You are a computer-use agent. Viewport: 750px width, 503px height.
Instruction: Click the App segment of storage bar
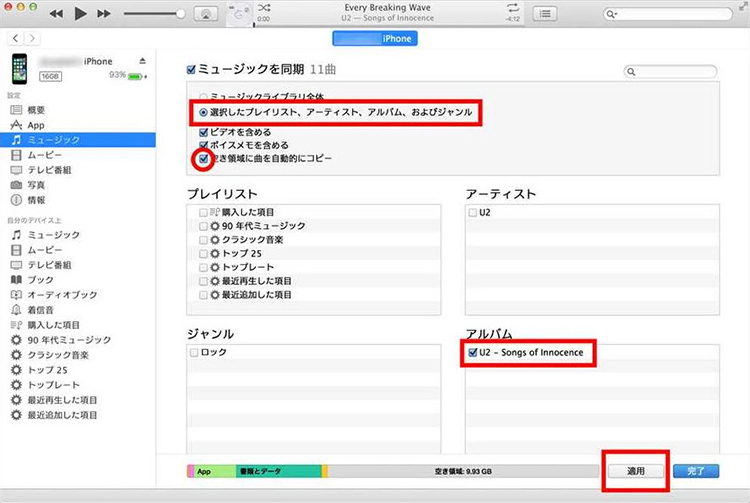tap(214, 471)
